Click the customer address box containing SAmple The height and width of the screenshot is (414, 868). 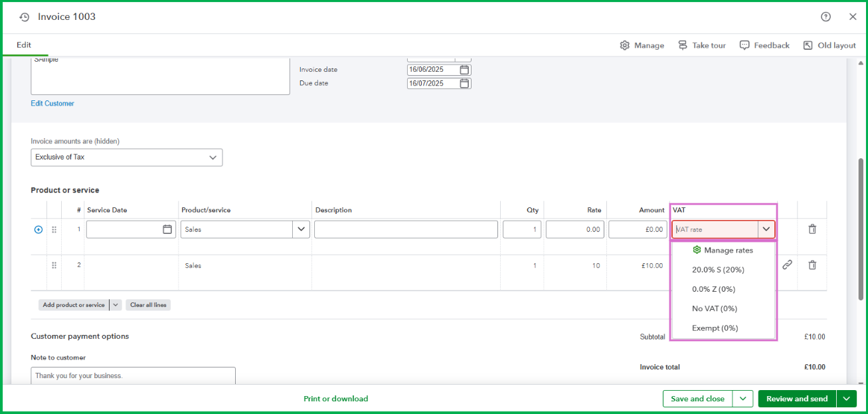click(160, 75)
